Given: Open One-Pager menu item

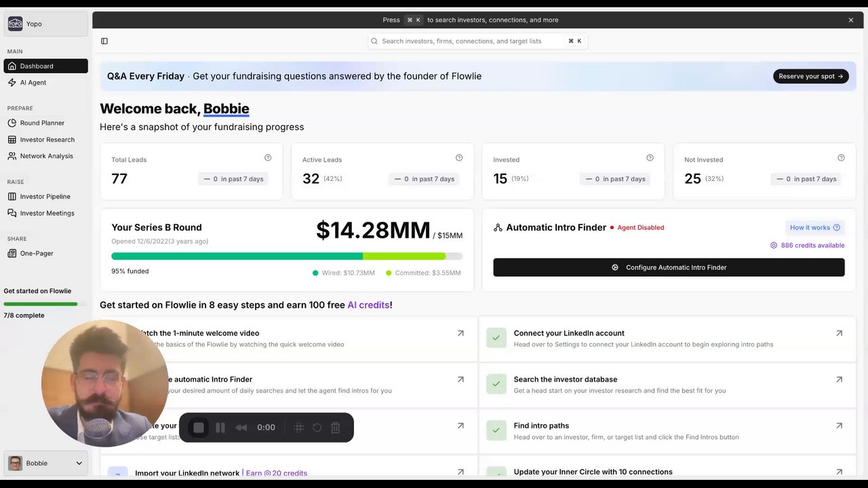Looking at the screenshot, I should pos(45,253).
